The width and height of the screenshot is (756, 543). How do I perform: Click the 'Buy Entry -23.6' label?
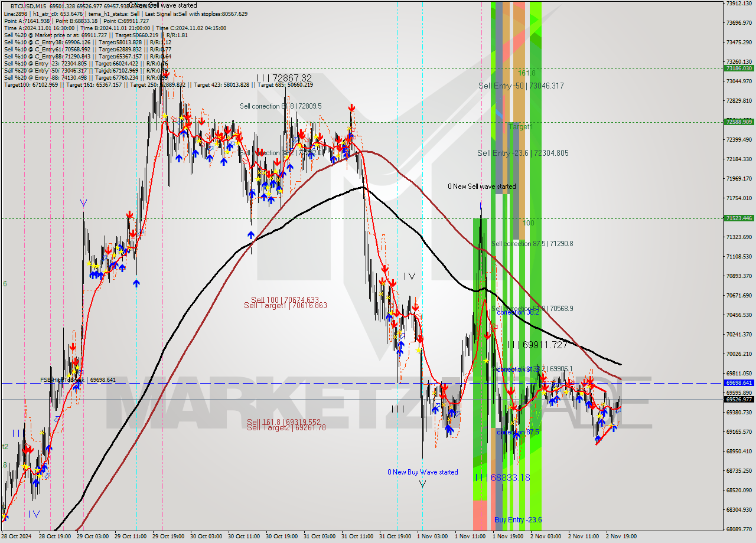pyautogui.click(x=518, y=520)
